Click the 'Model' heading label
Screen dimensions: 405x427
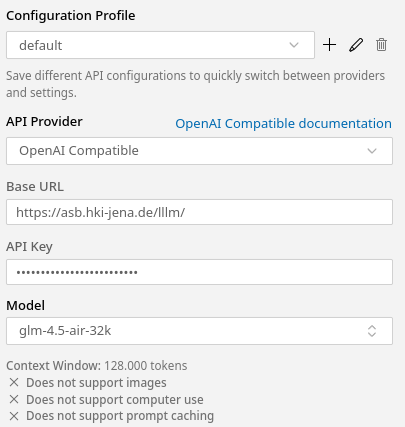[x=25, y=305]
